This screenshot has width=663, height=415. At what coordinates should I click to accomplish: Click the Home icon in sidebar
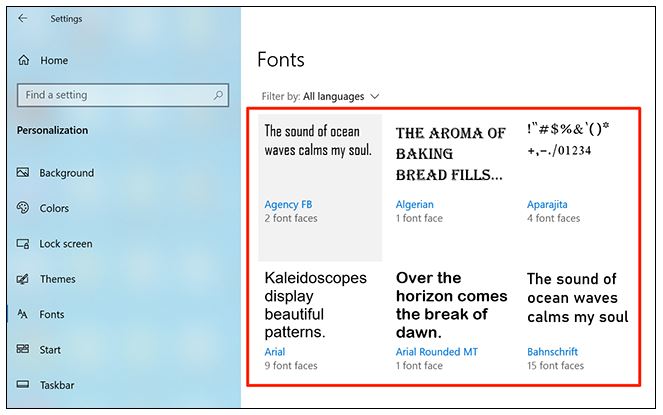[24, 61]
